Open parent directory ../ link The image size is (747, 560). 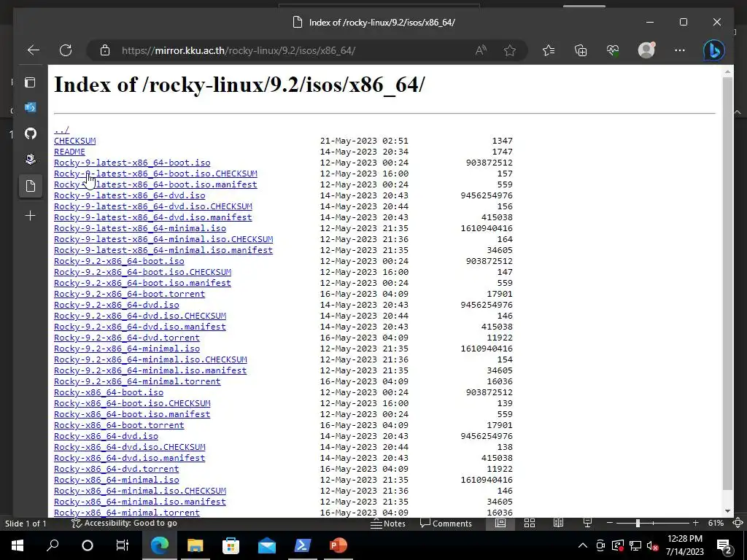coord(61,130)
